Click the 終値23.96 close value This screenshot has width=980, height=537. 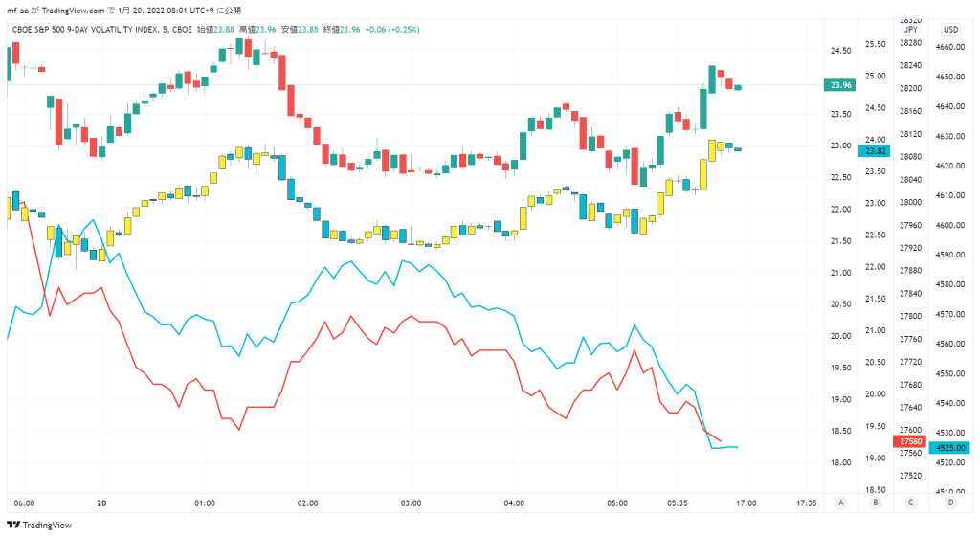coord(342,30)
